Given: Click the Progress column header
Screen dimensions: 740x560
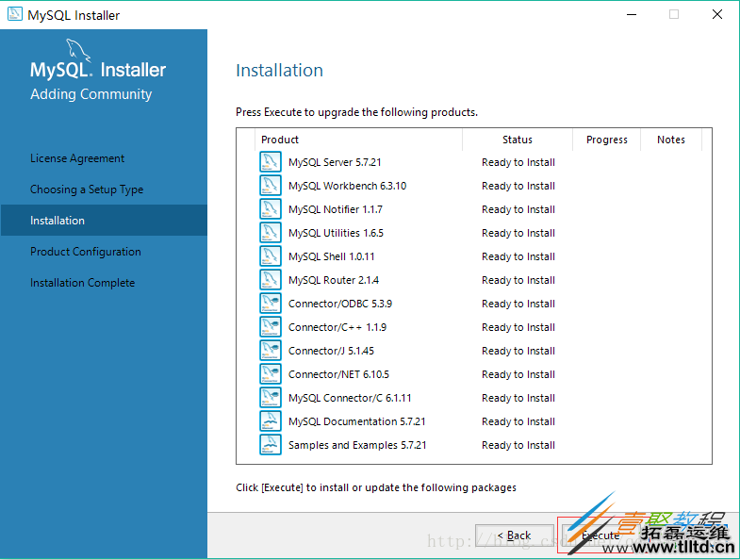Looking at the screenshot, I should coord(607,140).
